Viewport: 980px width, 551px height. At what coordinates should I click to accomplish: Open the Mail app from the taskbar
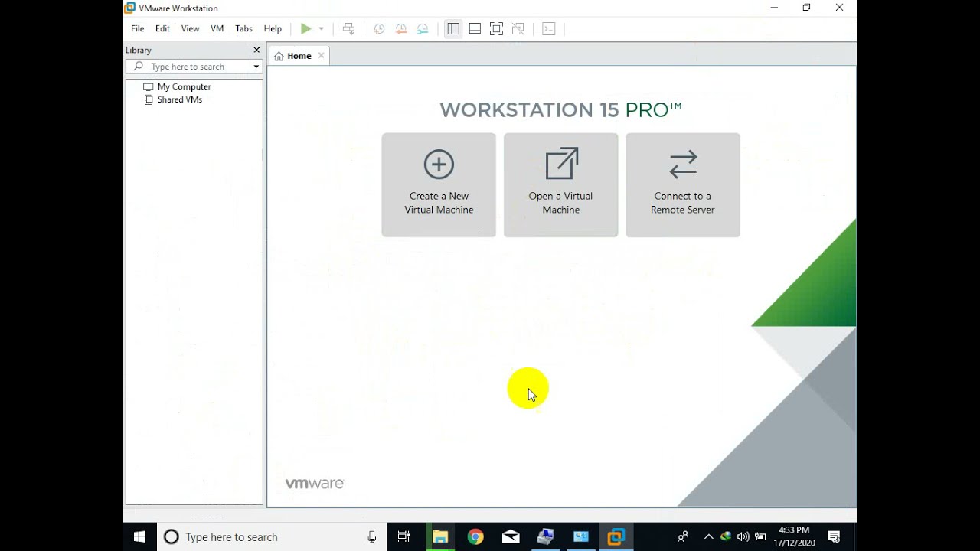coord(511,537)
